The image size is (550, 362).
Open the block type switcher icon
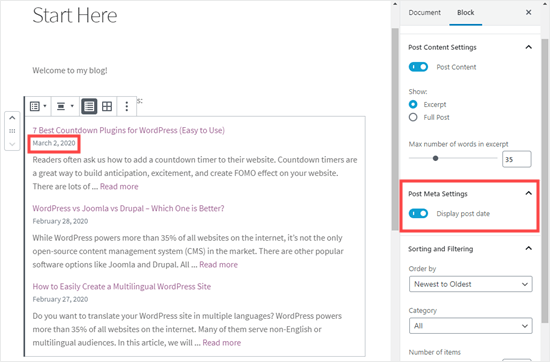38,106
